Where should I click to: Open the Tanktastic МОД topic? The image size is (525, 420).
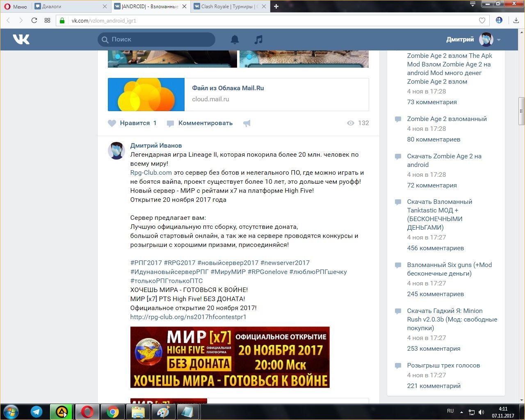440,215
